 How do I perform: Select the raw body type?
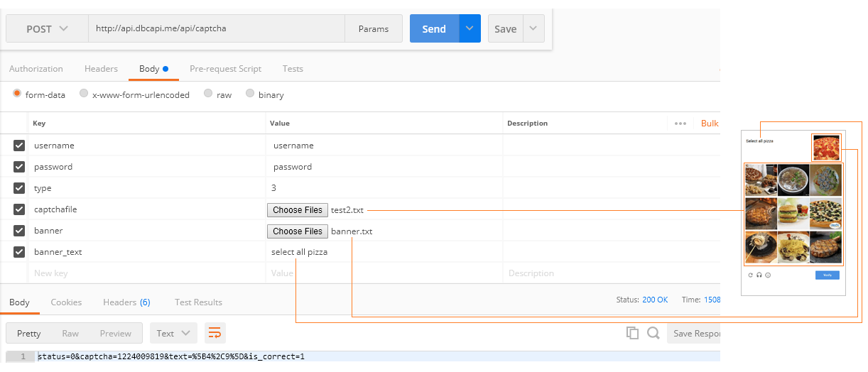(208, 94)
